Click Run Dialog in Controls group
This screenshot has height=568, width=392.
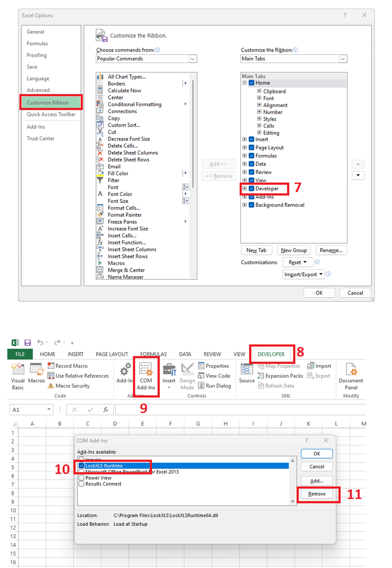[x=214, y=386]
